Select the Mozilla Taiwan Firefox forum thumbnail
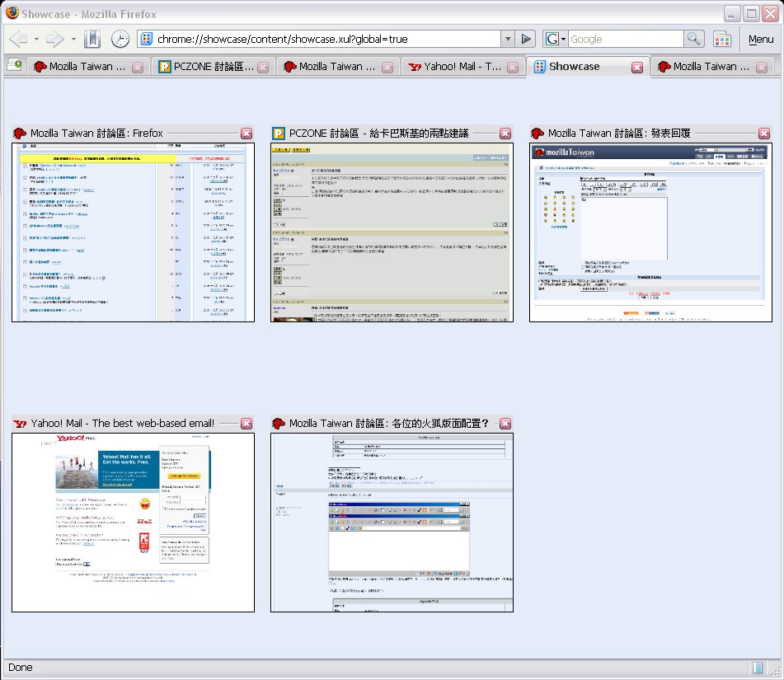Image resolution: width=784 pixels, height=680 pixels. (x=133, y=232)
